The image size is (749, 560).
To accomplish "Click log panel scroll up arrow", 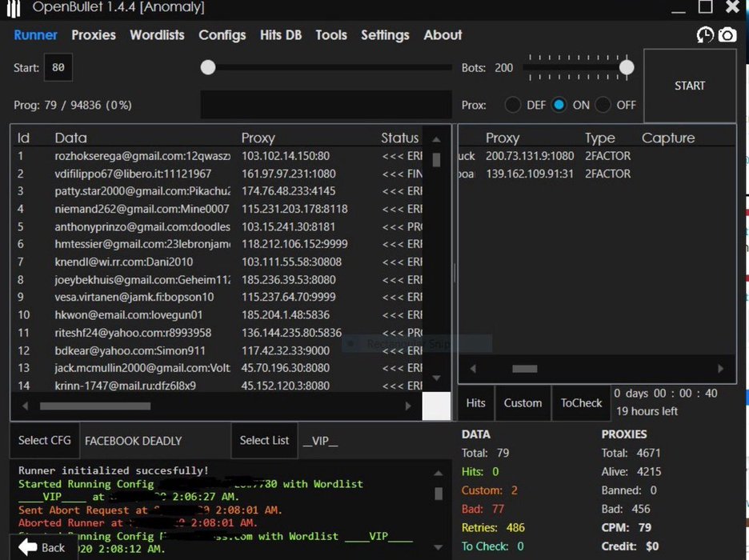I will pyautogui.click(x=438, y=473).
